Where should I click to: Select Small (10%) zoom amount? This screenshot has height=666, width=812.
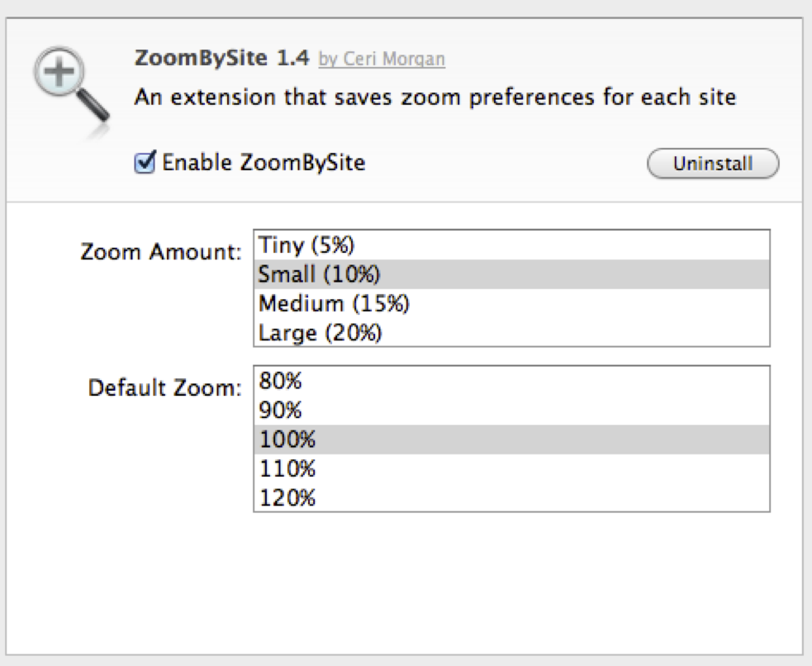pyautogui.click(x=511, y=274)
